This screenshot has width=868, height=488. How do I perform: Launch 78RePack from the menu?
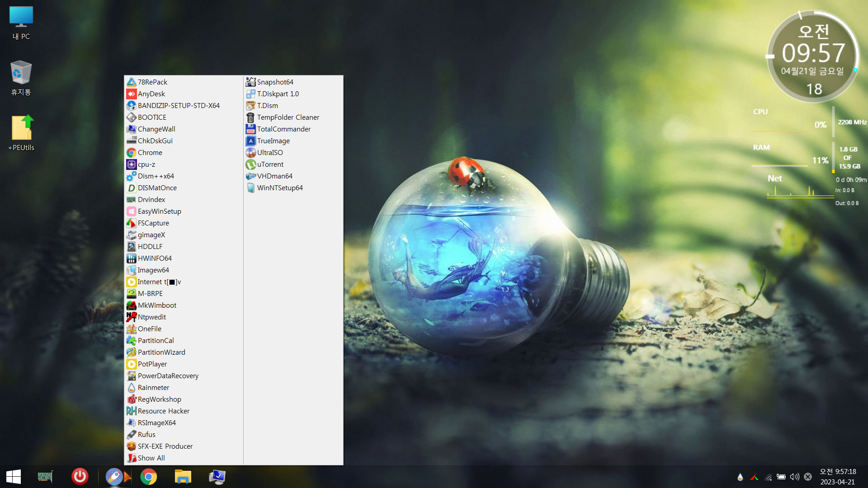pos(184,82)
